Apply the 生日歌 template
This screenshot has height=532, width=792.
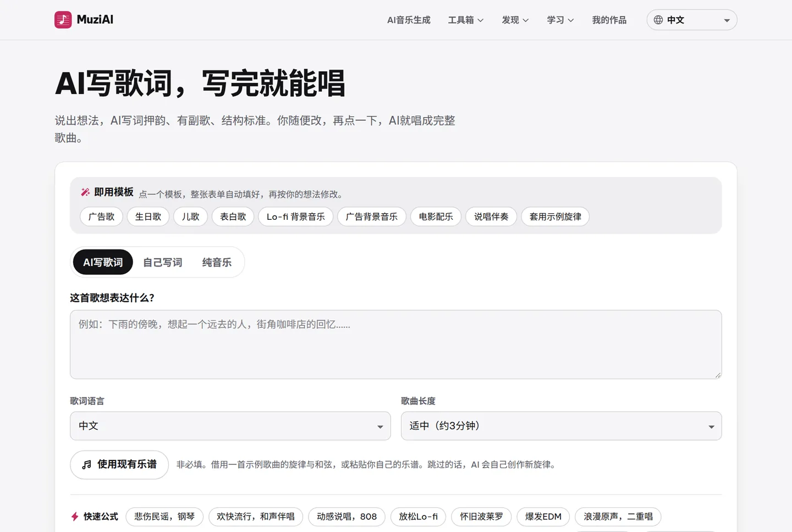(x=148, y=217)
